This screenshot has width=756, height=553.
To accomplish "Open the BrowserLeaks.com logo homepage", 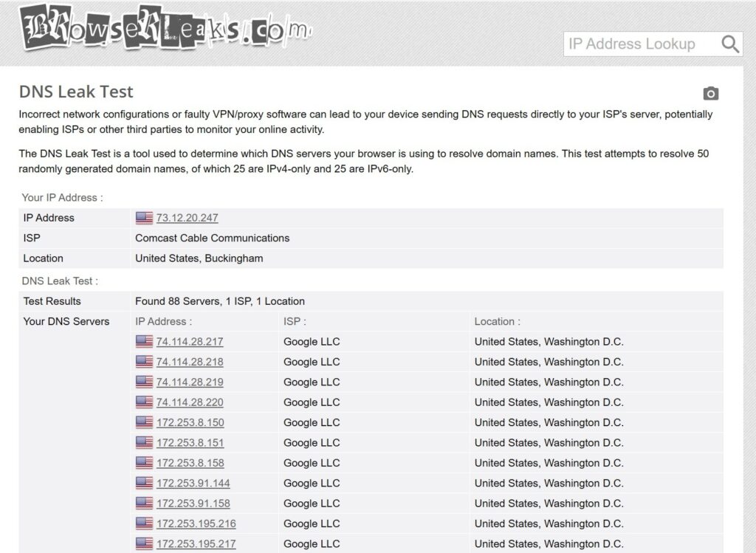I will tap(165, 28).
